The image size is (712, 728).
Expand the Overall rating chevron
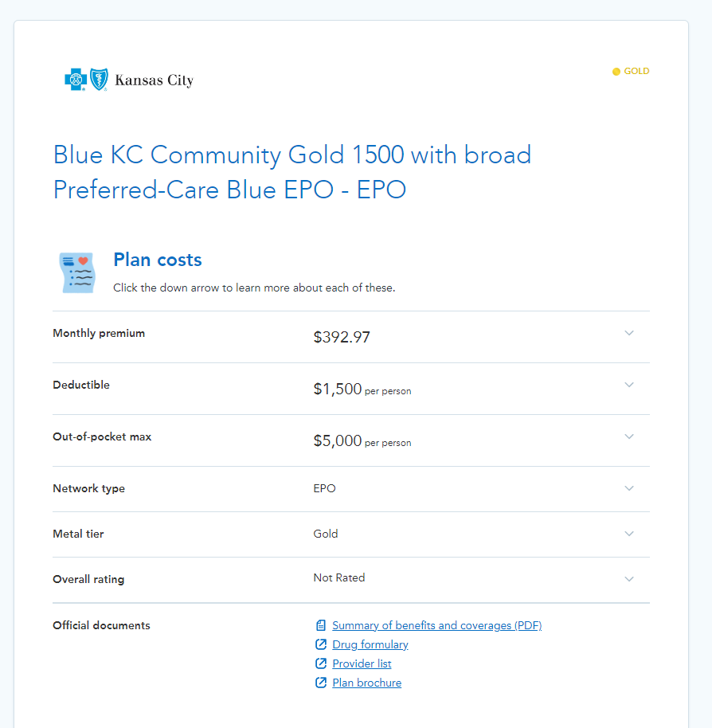[629, 579]
